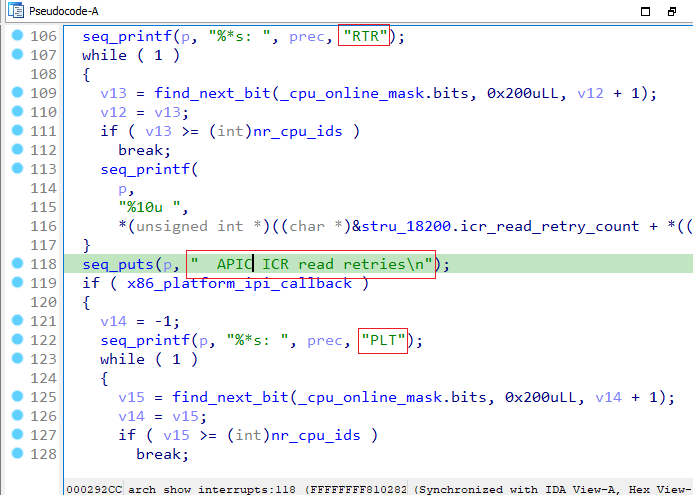Click the "PLT" string literal
Viewport: 693px width, 495px height.
tap(383, 340)
